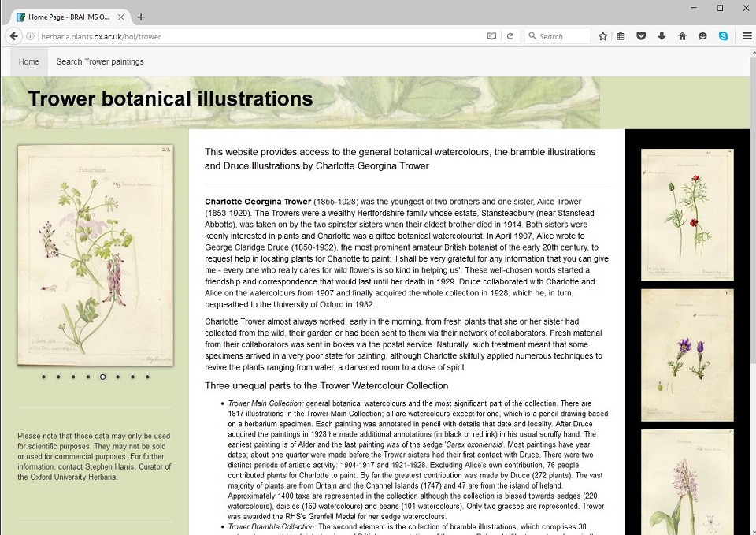This screenshot has width=756, height=535.
Task: Click the bold 'Charlotte Georgina Trower' name
Action: click(x=258, y=202)
